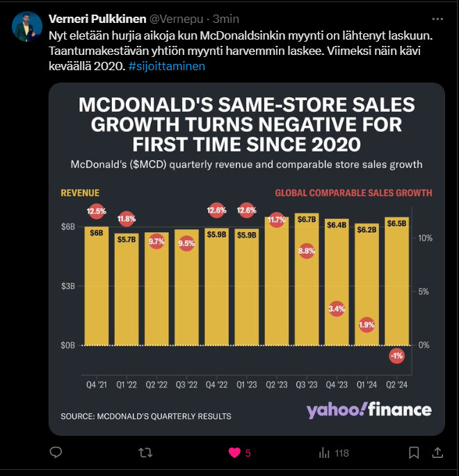Click the like count number 5
Screen dimensions: 459x476
(x=248, y=453)
